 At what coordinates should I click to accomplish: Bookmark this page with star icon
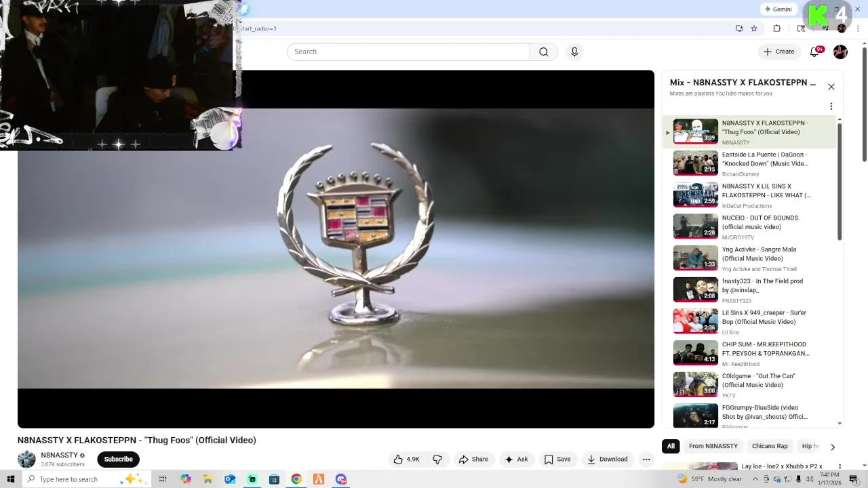click(754, 28)
